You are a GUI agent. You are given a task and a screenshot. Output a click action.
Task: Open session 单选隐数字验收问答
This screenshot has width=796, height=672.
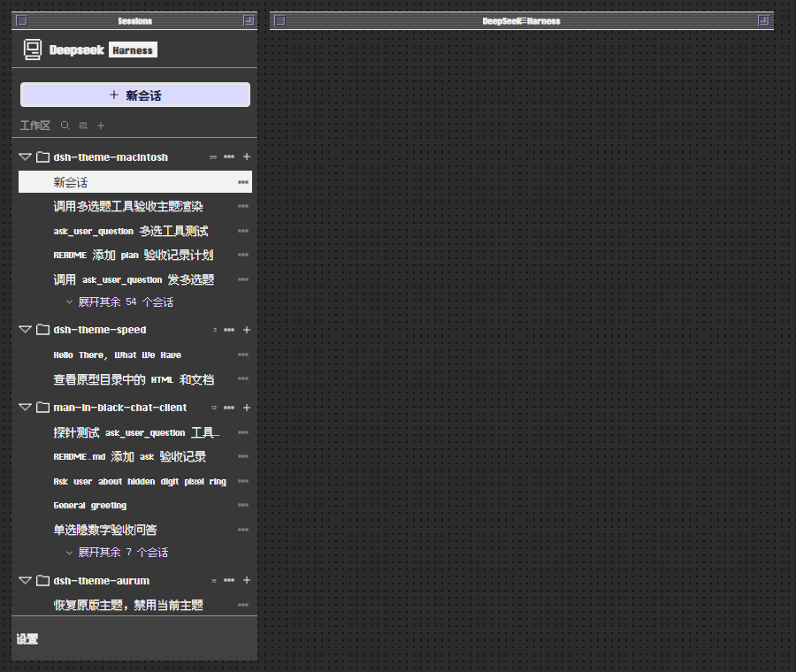[105, 530]
